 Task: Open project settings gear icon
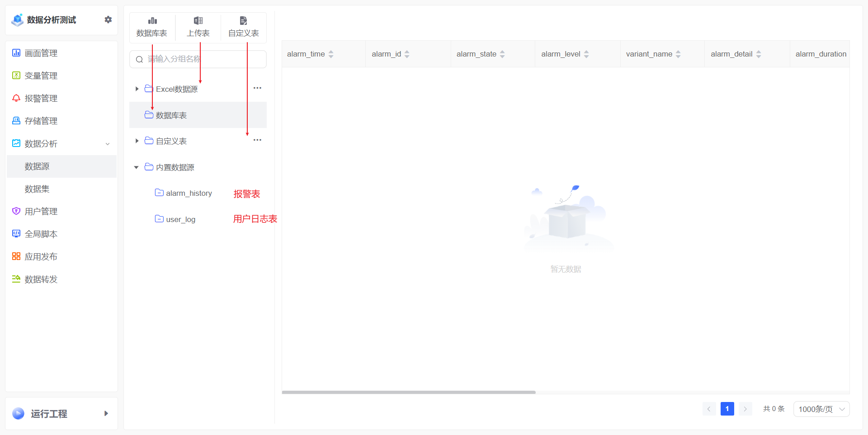[x=108, y=19]
